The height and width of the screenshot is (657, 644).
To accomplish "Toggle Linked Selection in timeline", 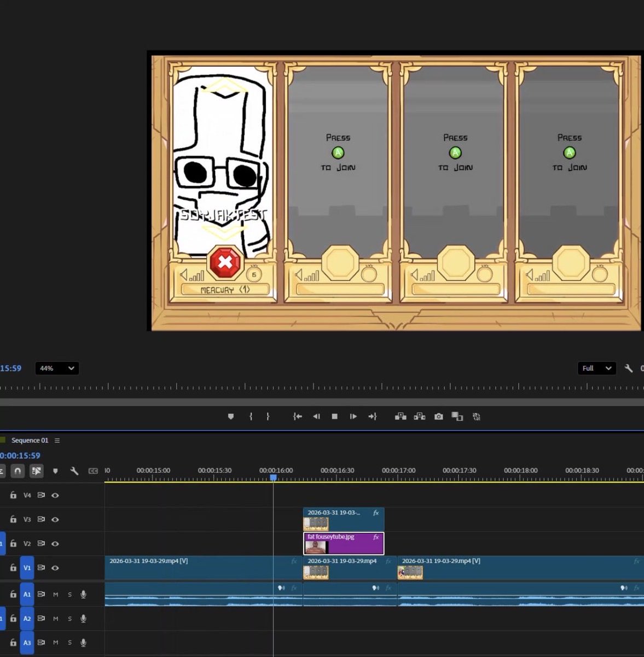I will pos(37,471).
